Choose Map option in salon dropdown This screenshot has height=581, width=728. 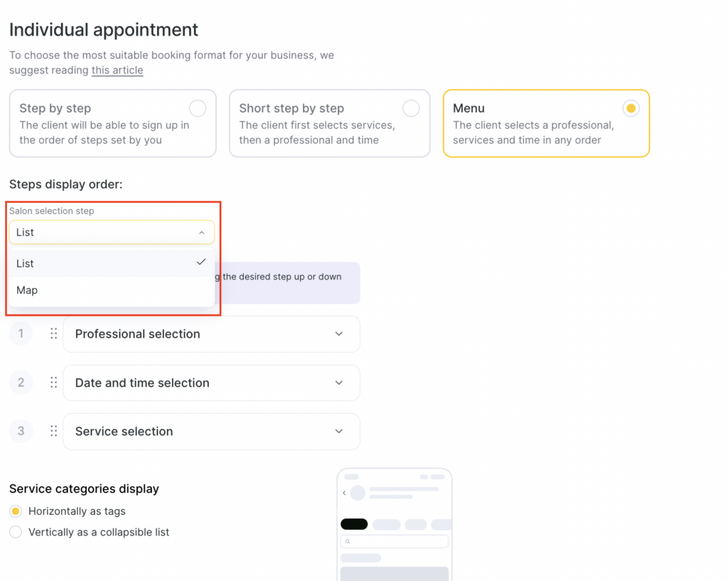(27, 290)
